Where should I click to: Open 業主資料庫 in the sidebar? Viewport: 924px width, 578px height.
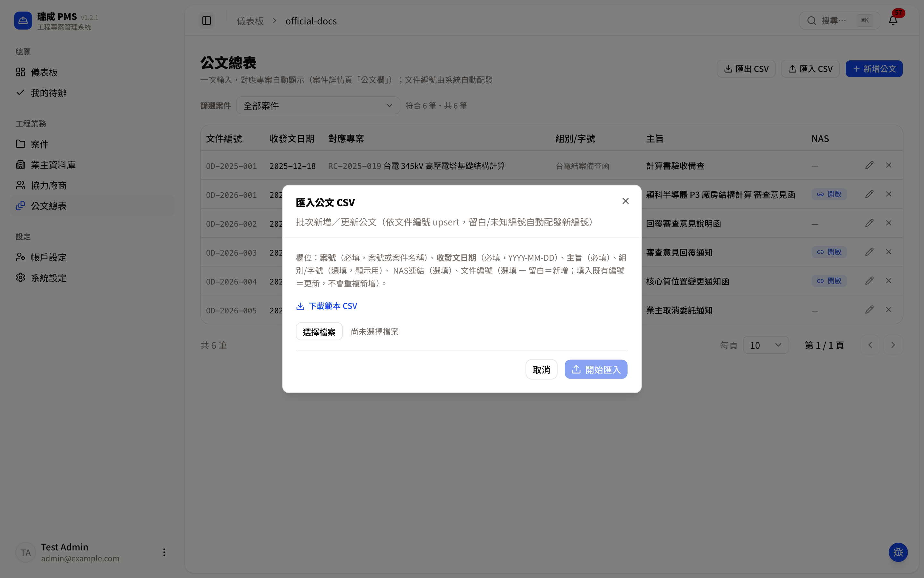(92, 165)
